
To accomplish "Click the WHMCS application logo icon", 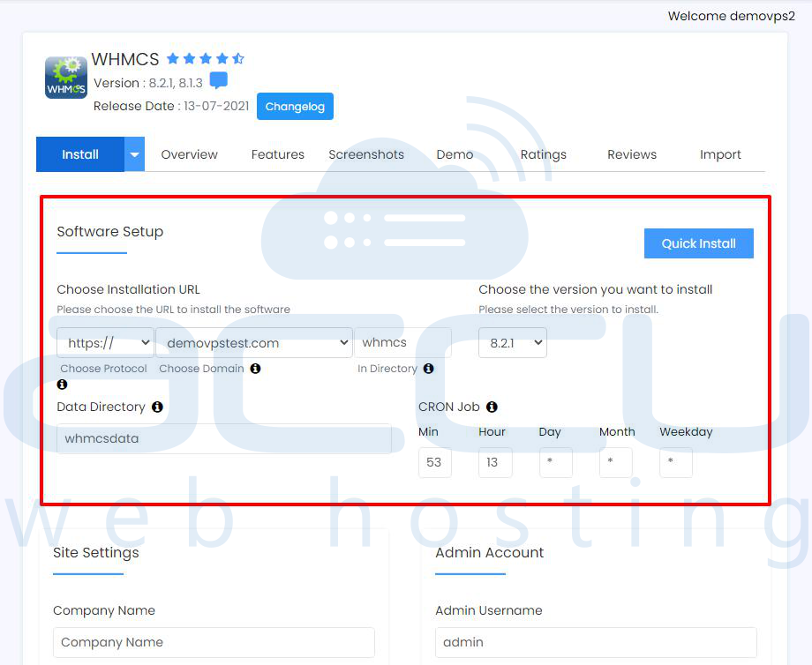I will tap(66, 78).
